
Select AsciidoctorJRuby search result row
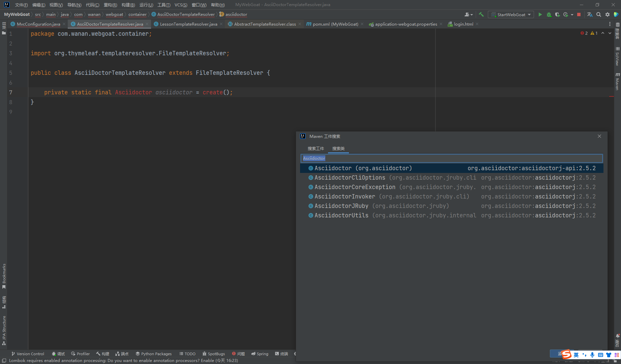pos(451,206)
